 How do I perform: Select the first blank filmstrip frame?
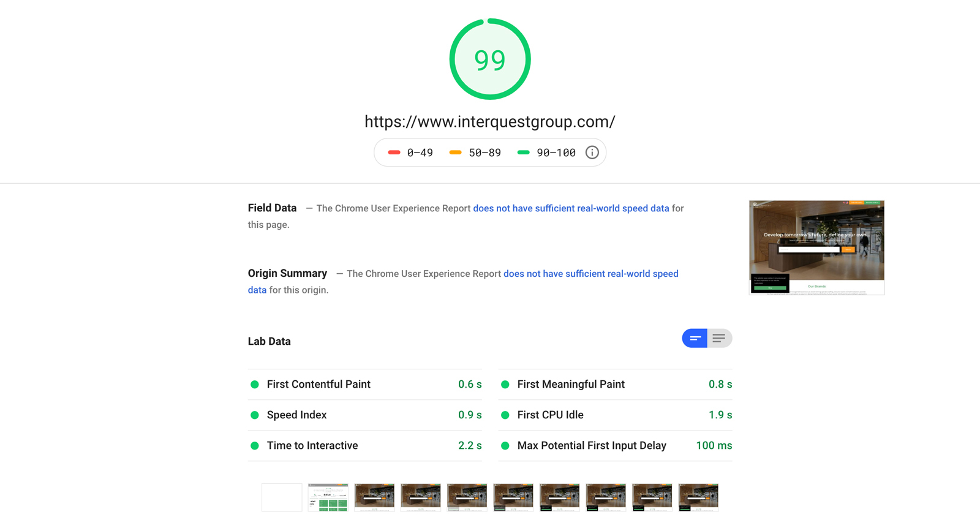click(x=282, y=497)
